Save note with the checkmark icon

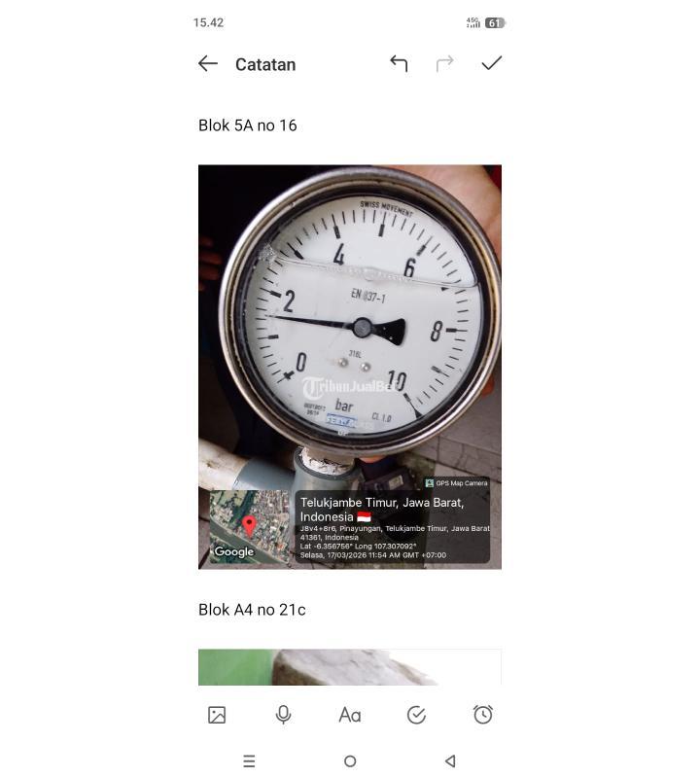(x=491, y=63)
